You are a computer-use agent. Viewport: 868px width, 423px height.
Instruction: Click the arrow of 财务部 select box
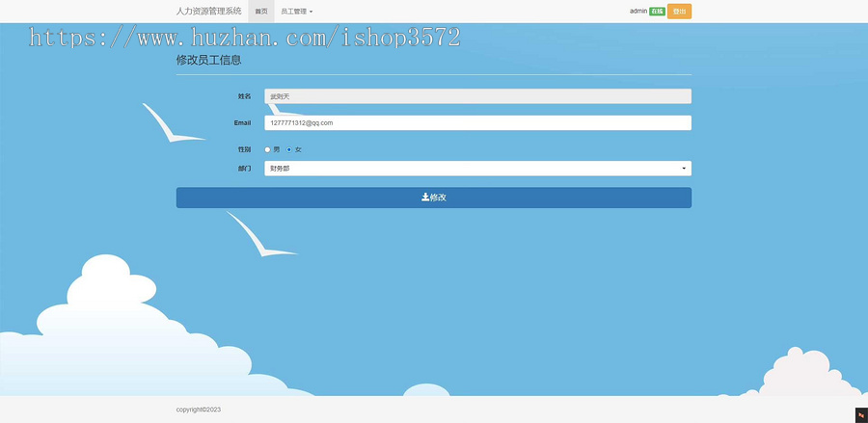[684, 169]
